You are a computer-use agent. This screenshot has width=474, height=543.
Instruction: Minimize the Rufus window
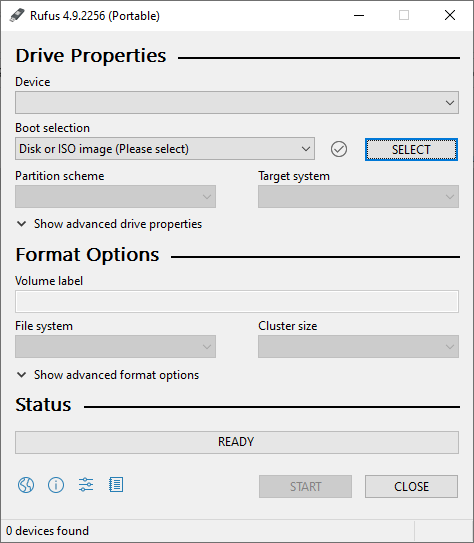coord(359,15)
